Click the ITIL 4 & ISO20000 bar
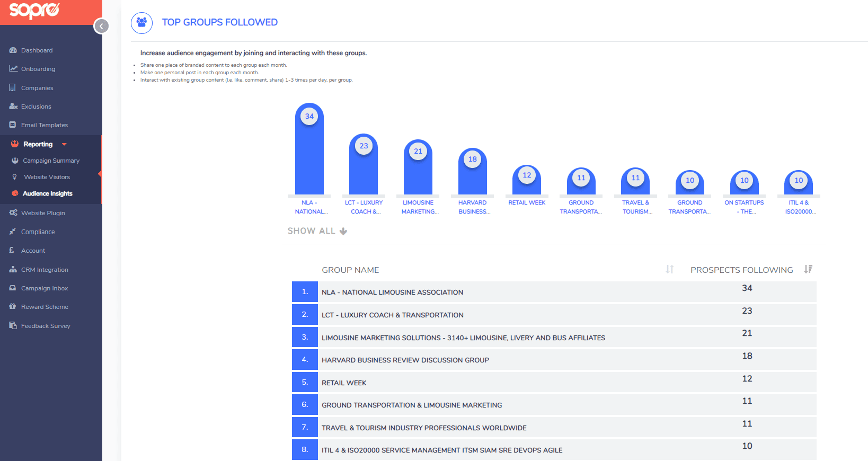 pos(799,182)
